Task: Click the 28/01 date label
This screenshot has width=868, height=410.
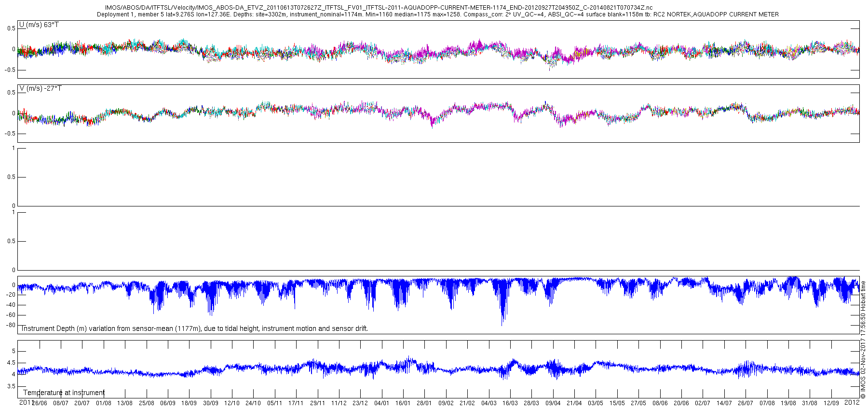Action: coord(424,403)
